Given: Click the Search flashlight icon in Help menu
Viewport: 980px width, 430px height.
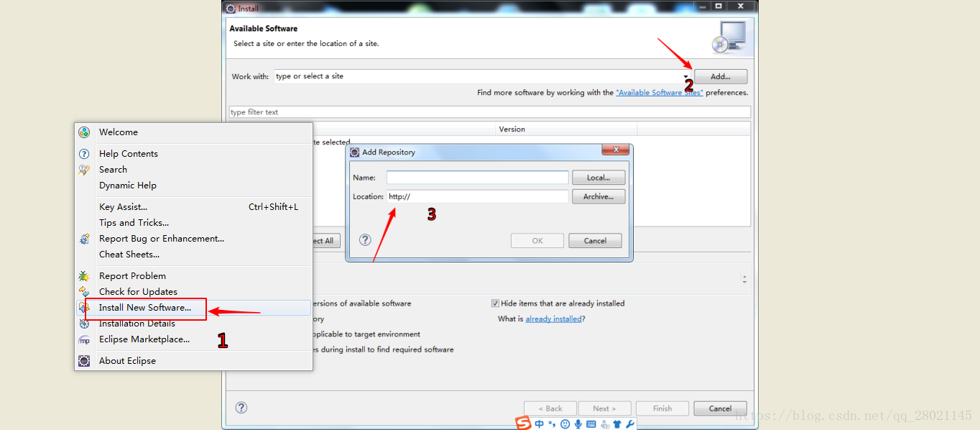Looking at the screenshot, I should coord(84,170).
